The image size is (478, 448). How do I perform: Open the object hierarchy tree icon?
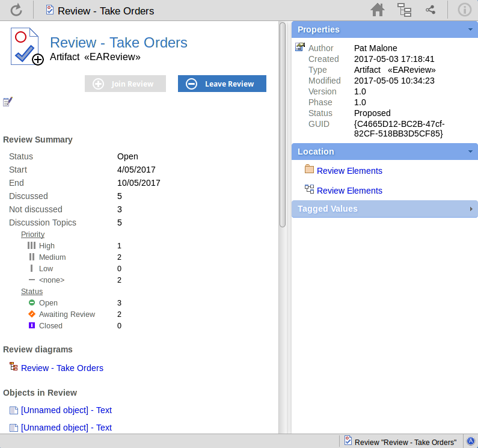404,10
